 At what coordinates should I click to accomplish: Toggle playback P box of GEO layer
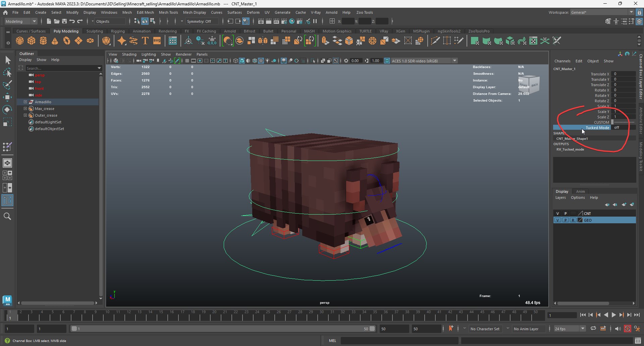pyautogui.click(x=565, y=220)
